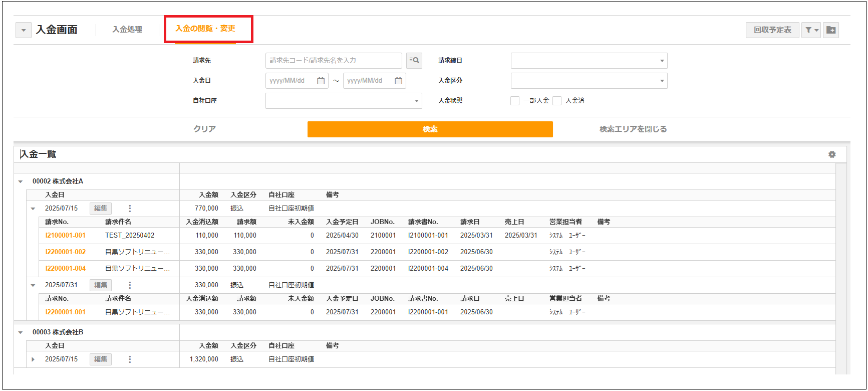Open the 入金一覧 gear settings icon
The height and width of the screenshot is (391, 868).
click(x=832, y=154)
